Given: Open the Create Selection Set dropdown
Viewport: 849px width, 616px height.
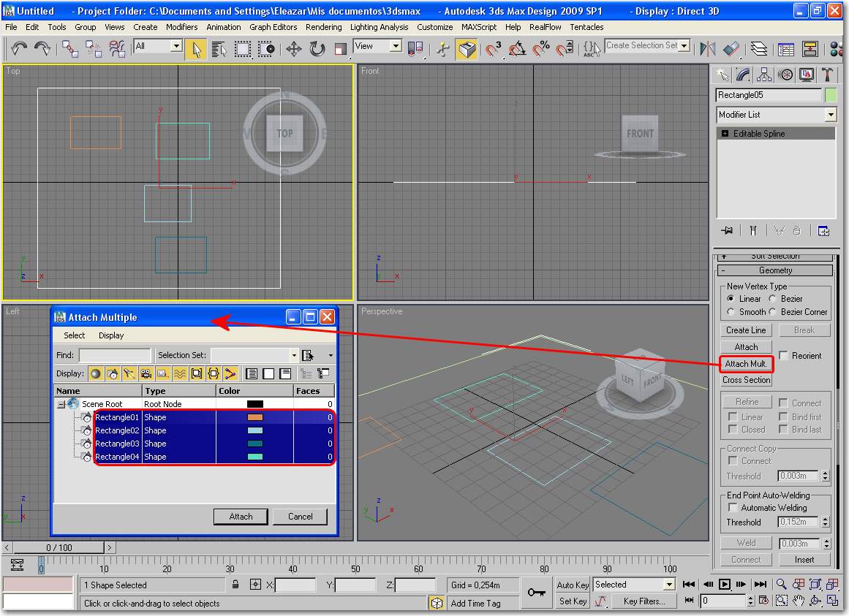Looking at the screenshot, I should (684, 46).
